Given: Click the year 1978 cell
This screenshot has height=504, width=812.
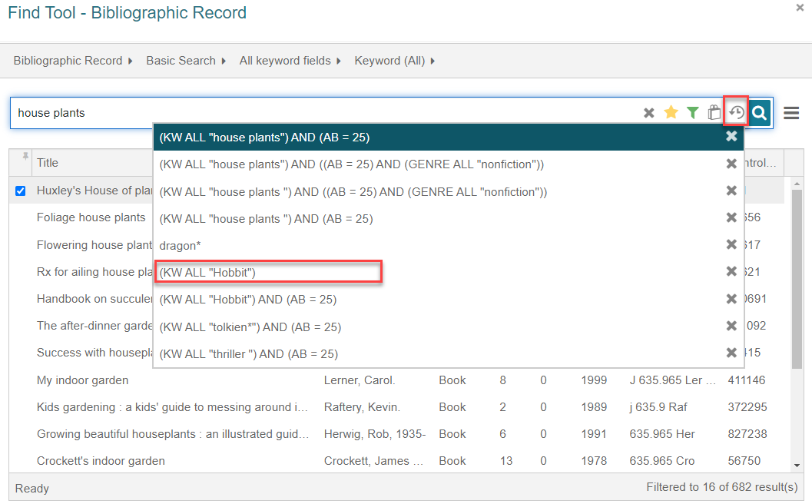Looking at the screenshot, I should (x=594, y=461).
